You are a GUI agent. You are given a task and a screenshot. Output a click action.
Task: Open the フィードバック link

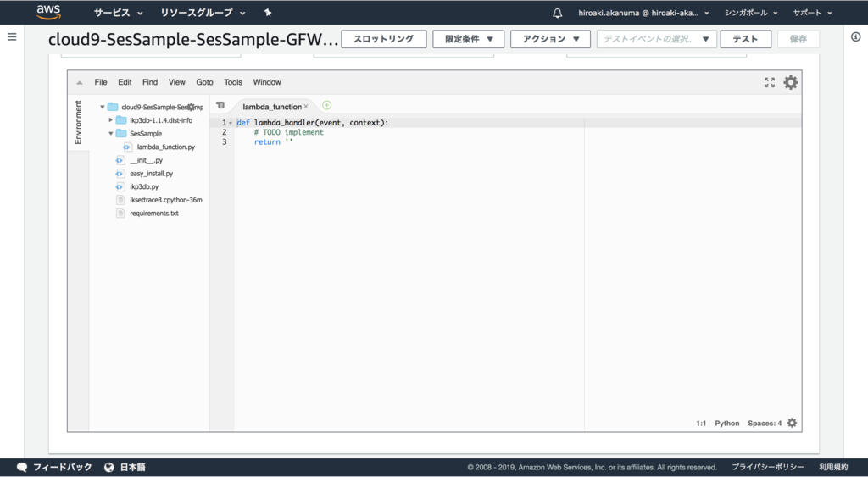(62, 467)
